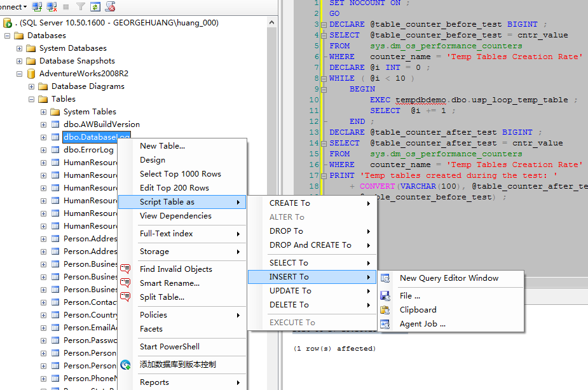Click the SQL Server instance icon
The height and width of the screenshot is (390, 588).
point(8,23)
